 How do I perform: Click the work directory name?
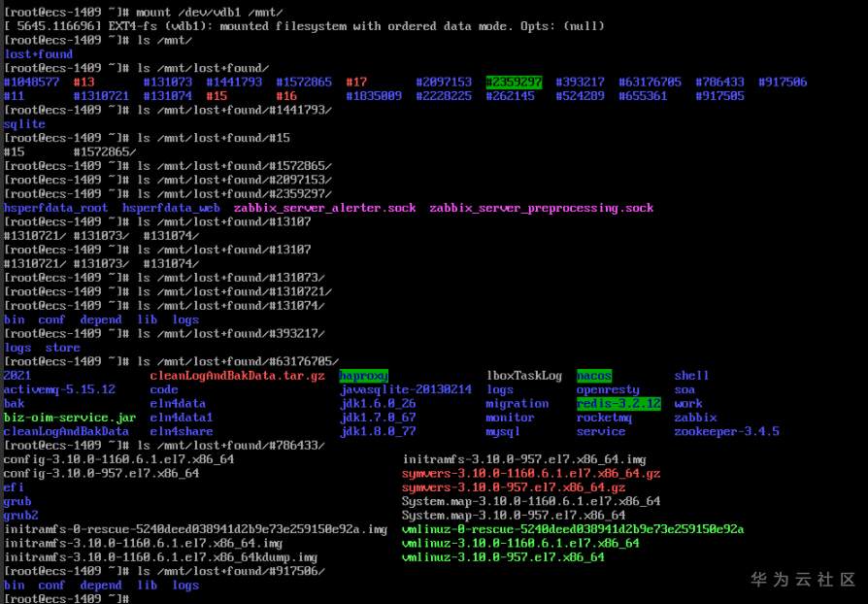pyautogui.click(x=688, y=404)
